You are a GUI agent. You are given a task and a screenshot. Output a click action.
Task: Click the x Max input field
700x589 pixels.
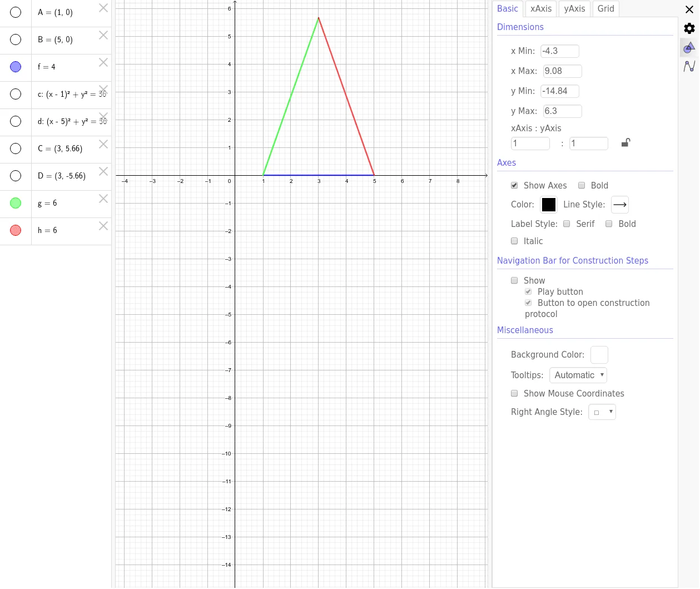tap(563, 71)
